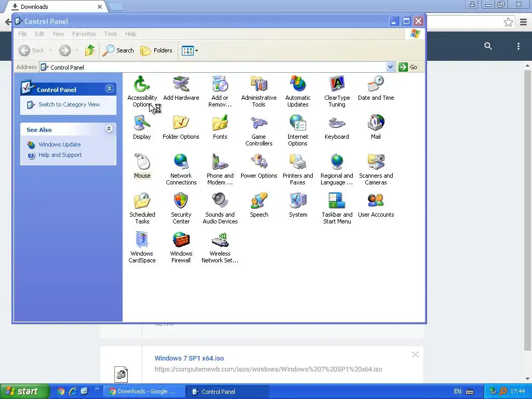Switch to Downloads - Google Chrome taskbar button
The width and height of the screenshot is (532, 399).
point(144,392)
